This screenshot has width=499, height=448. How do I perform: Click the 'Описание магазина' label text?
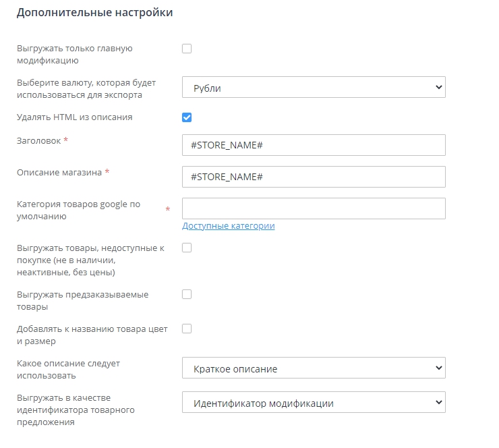tap(59, 172)
